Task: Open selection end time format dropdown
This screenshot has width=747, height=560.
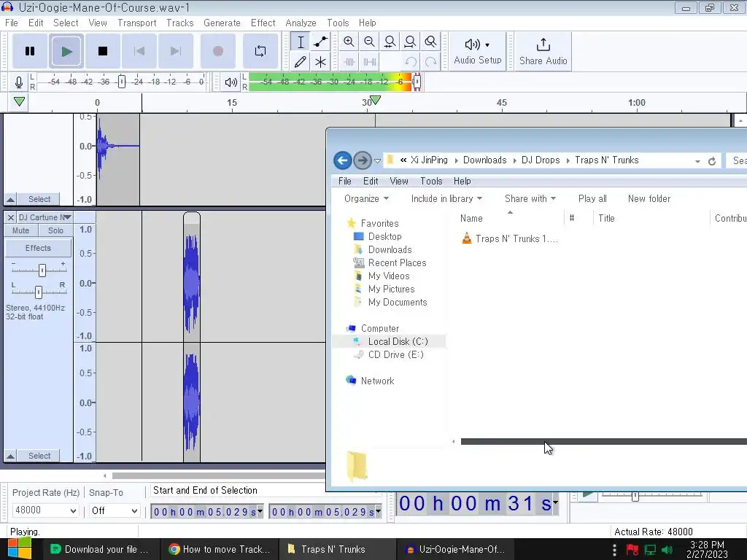Action: (x=379, y=511)
